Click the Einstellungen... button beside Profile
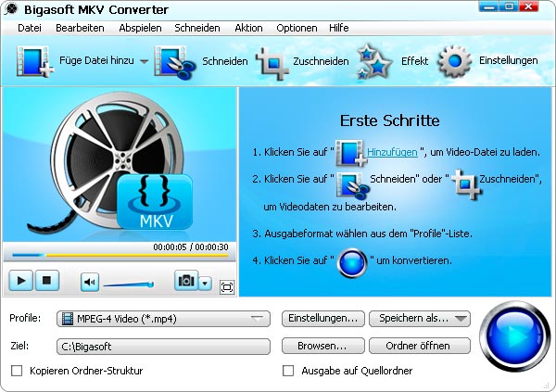Viewport: 556px width, 392px height. pyautogui.click(x=323, y=318)
